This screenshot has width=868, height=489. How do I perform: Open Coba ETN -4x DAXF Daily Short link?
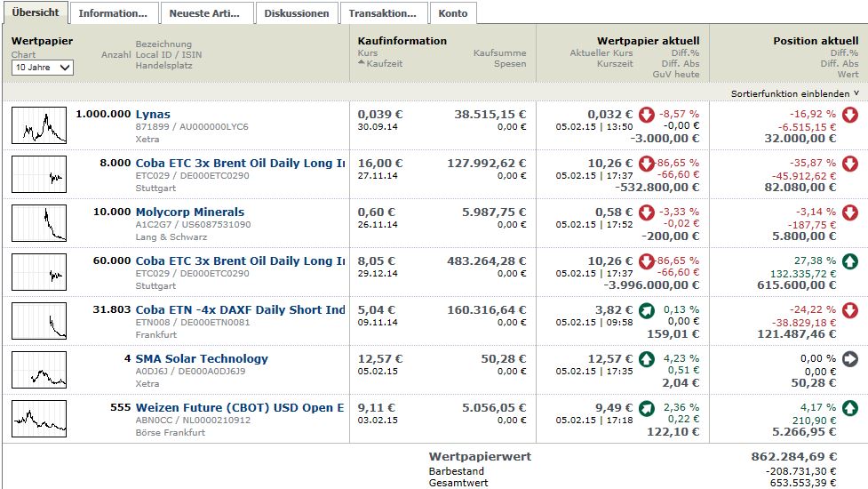(240, 309)
